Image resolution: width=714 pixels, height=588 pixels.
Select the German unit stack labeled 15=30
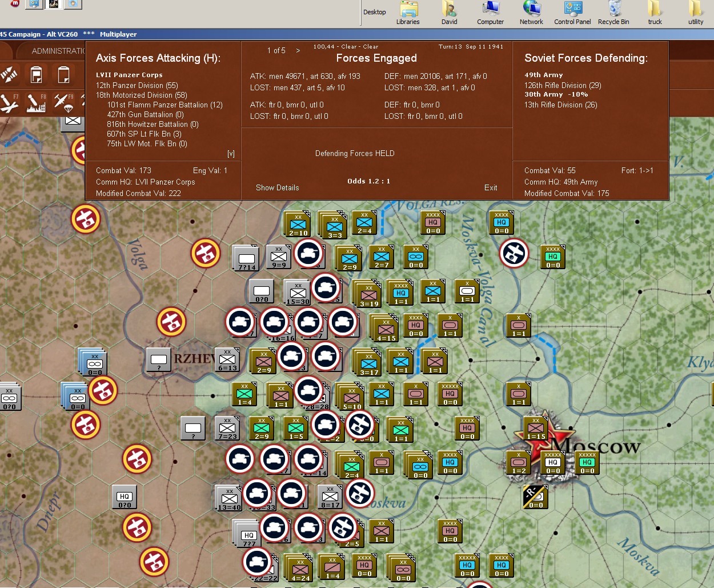coord(298,293)
